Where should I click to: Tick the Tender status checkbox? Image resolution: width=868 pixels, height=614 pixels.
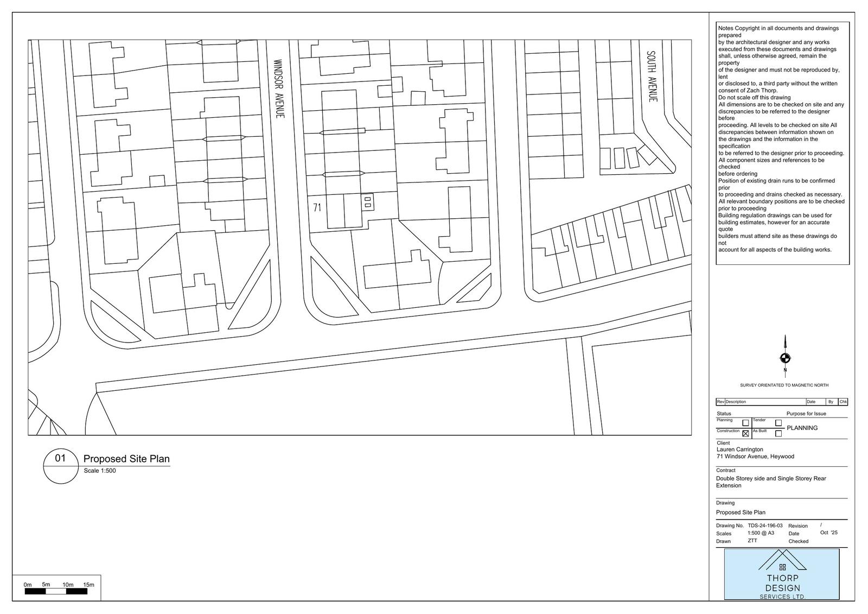click(x=778, y=423)
